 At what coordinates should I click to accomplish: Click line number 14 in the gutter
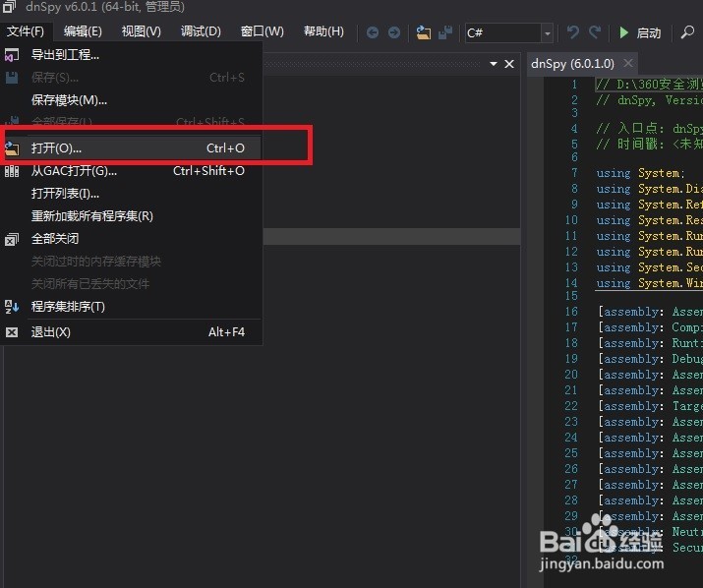[571, 283]
